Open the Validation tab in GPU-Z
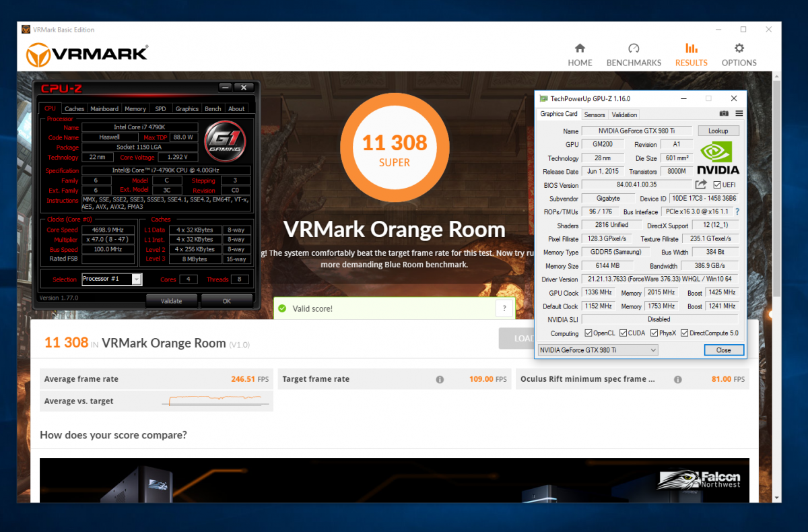Image resolution: width=808 pixels, height=532 pixels. point(624,114)
